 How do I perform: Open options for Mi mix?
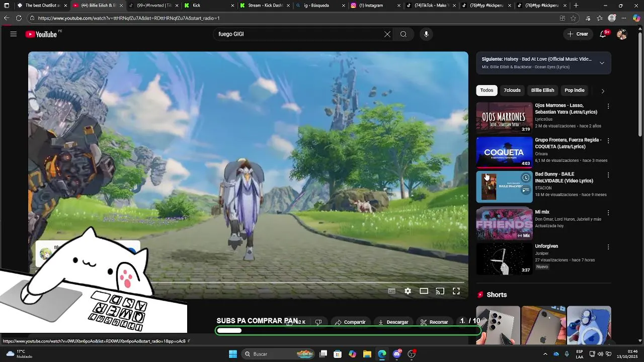pyautogui.click(x=608, y=213)
